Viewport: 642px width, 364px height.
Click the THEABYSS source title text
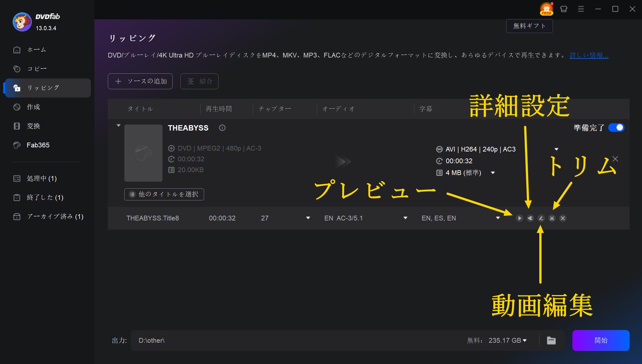click(x=188, y=128)
